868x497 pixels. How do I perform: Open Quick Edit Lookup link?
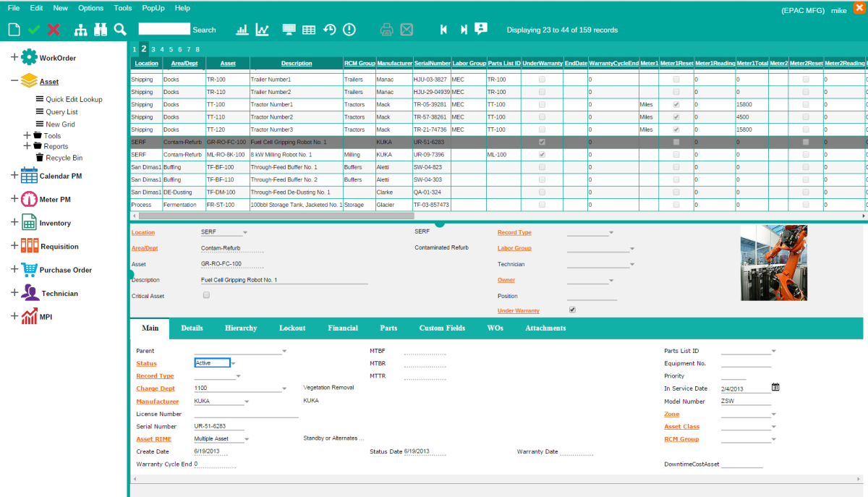coord(74,99)
